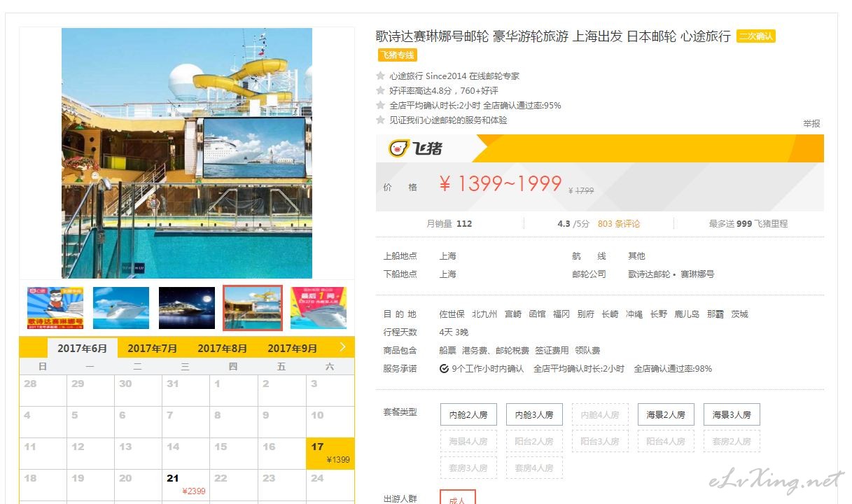The height and width of the screenshot is (504, 852).
Task: Click destination 宫崎
Action: pos(513,314)
